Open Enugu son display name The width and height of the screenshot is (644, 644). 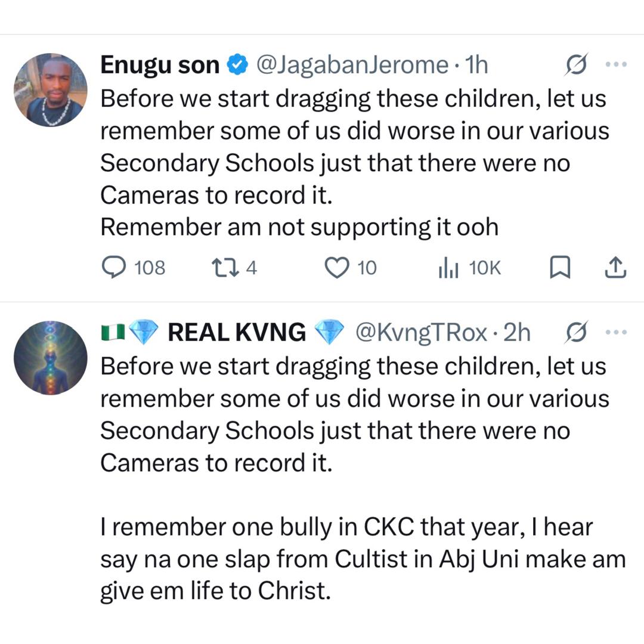(x=160, y=65)
